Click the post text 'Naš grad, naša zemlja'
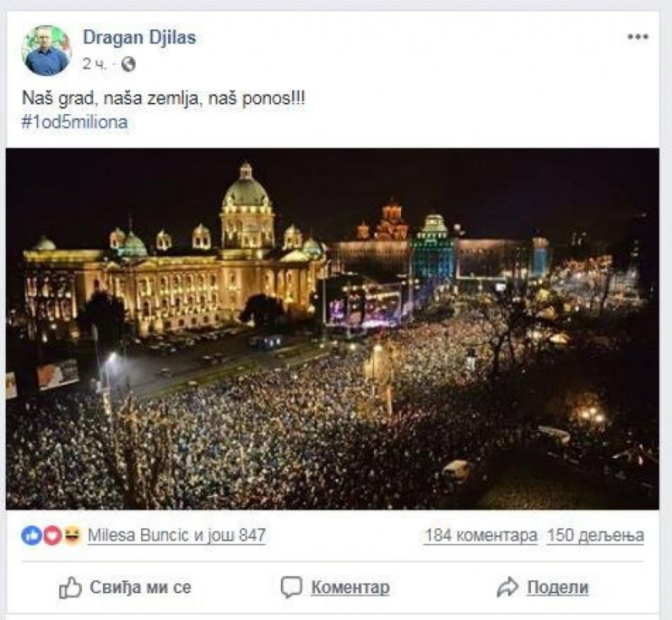Image resolution: width=672 pixels, height=620 pixels. (164, 99)
